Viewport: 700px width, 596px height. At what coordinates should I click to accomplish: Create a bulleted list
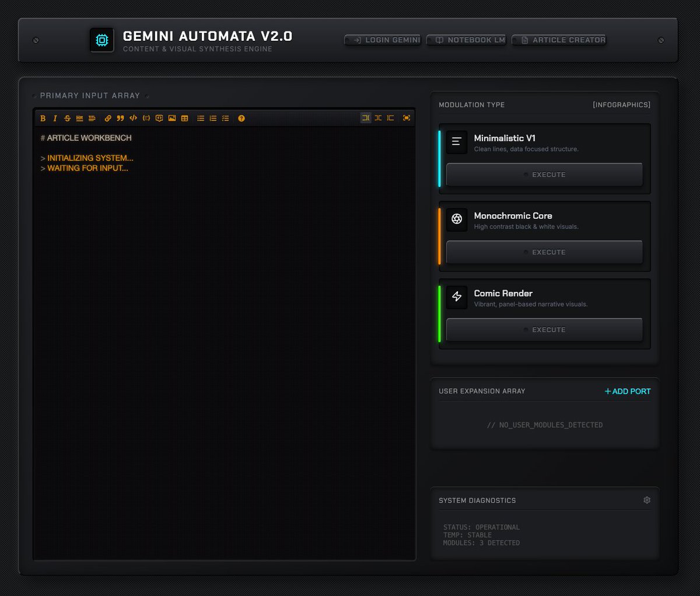[201, 118]
